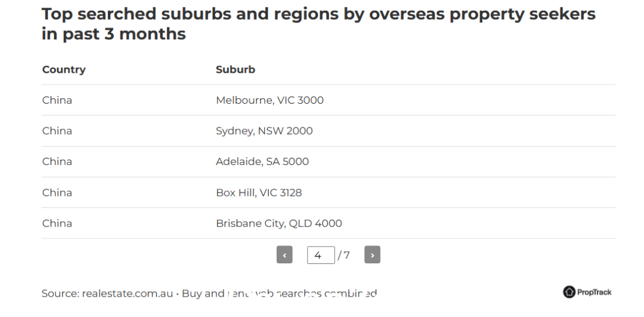
Task: Click the total pages indicator '/ 7'
Action: coord(344,256)
